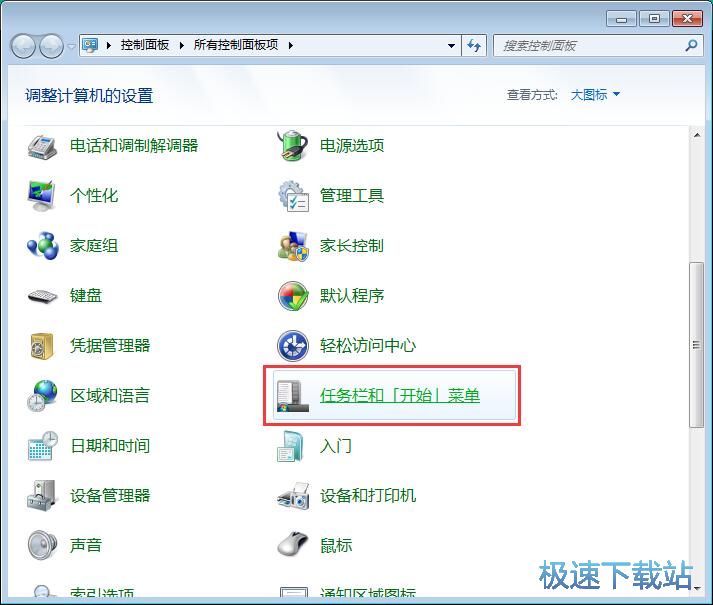Click the vertical scrollbar thumb
The width and height of the screenshot is (713, 605).
coord(696,345)
